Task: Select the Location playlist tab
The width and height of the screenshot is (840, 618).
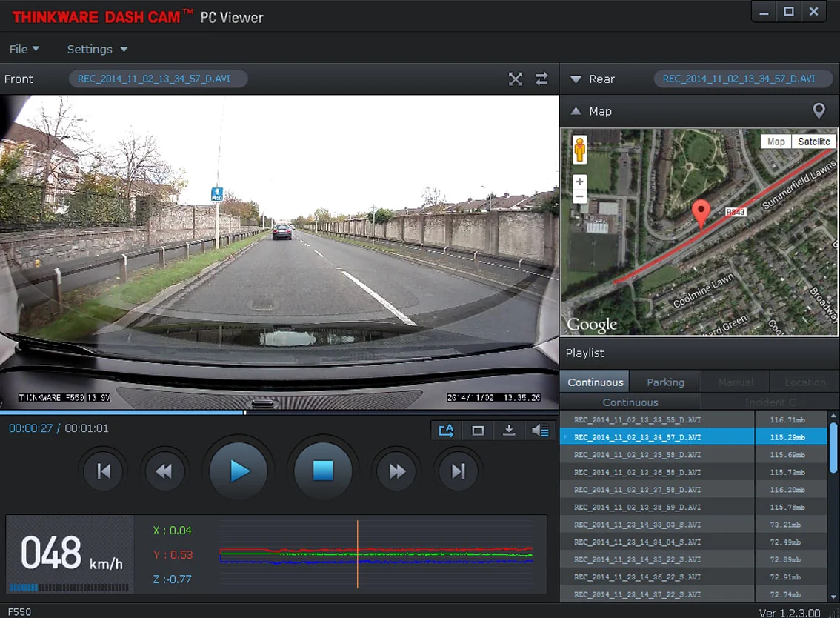Action: point(804,382)
